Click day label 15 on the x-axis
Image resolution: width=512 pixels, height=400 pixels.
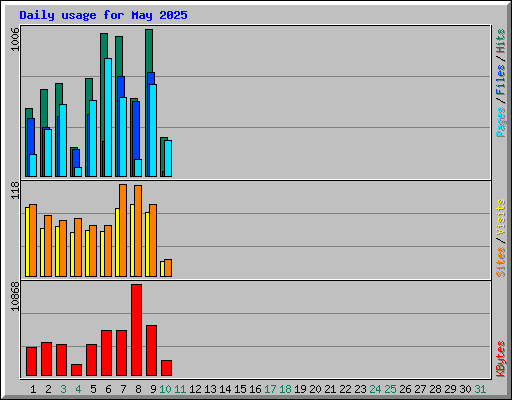click(240, 389)
